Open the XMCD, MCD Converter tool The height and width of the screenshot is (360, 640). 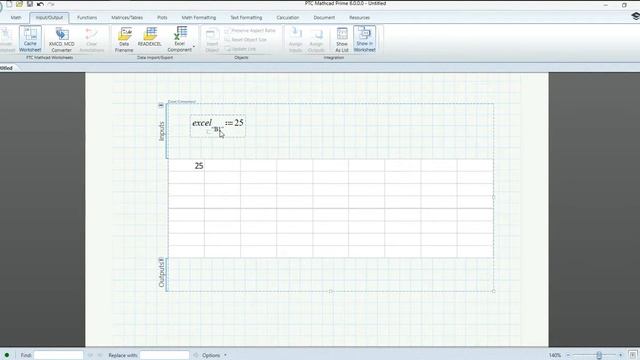click(62, 39)
